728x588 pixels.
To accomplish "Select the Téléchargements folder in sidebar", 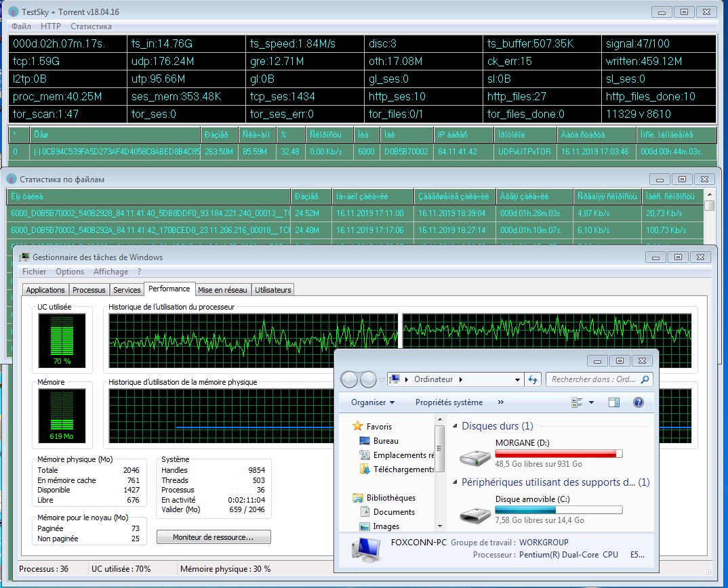I will [x=403, y=469].
